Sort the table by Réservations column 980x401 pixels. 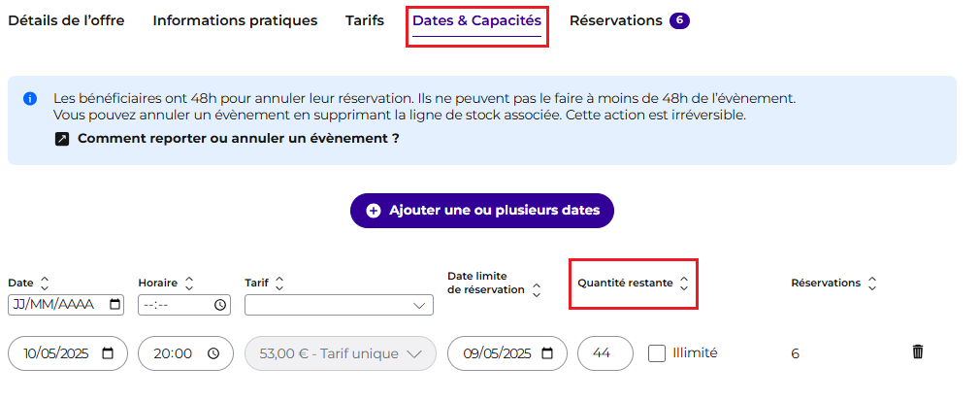tap(872, 284)
